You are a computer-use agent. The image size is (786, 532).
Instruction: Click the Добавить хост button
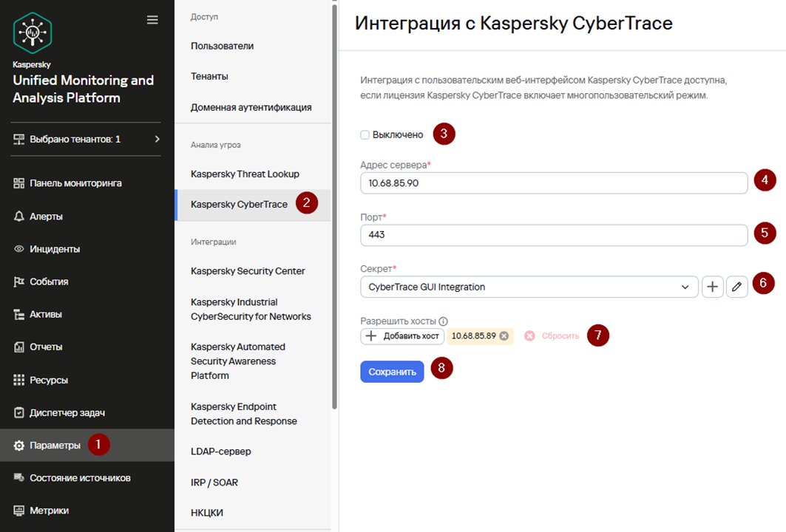(x=402, y=335)
